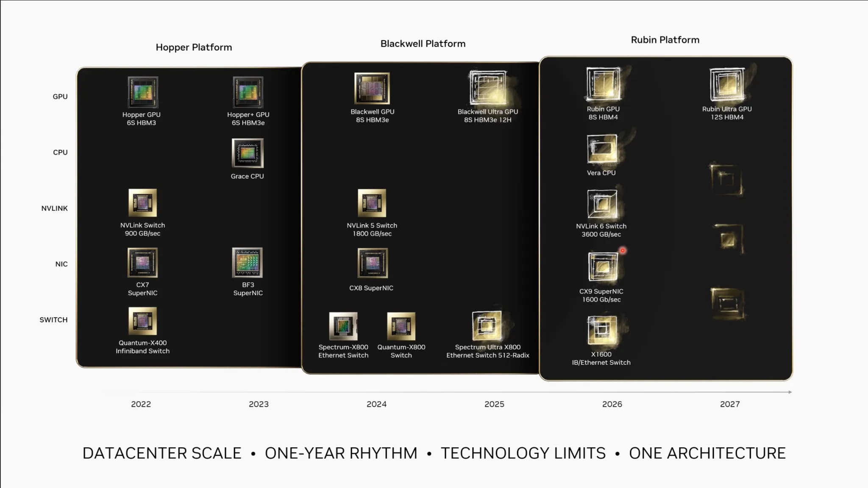Select the Rubin Ultra GPU sketch icon
This screenshot has width=868, height=488.
click(727, 84)
